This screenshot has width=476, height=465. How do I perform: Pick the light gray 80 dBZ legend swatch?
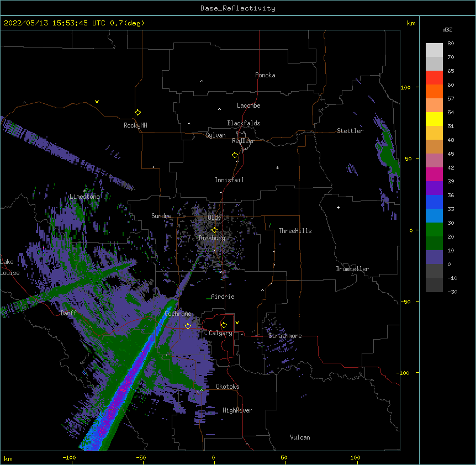[x=434, y=50]
